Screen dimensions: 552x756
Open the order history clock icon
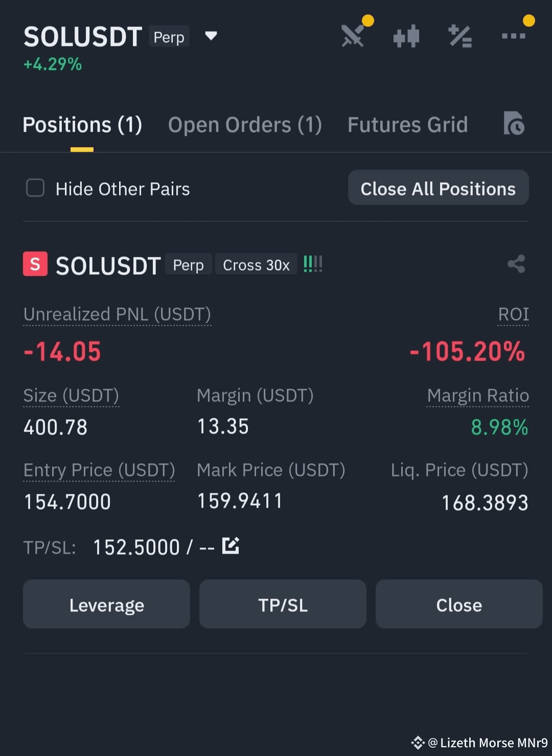[514, 123]
